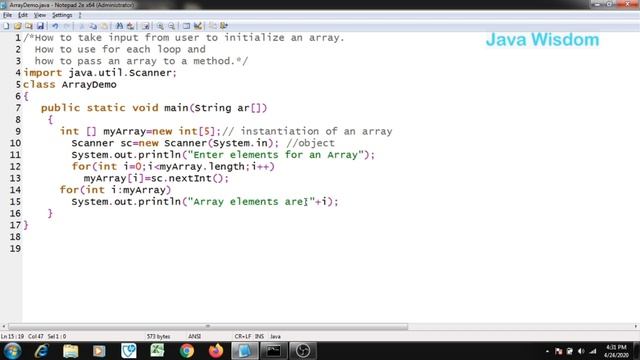Click the Notepad2 taskbar button

(244, 351)
